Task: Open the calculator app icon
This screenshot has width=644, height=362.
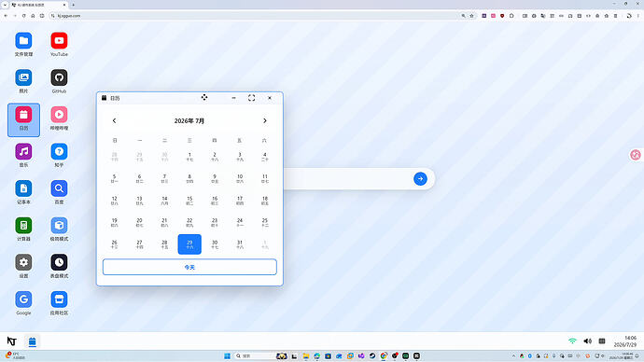Action: pos(24,226)
